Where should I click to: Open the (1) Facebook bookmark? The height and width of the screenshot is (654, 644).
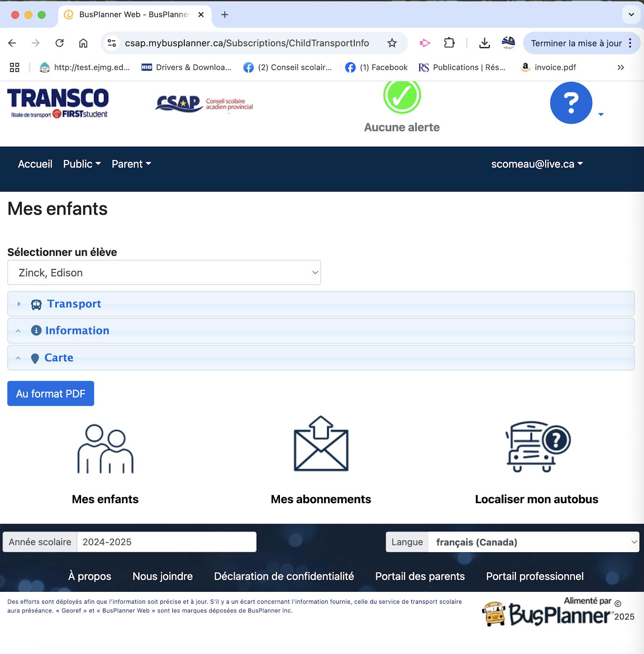(376, 67)
